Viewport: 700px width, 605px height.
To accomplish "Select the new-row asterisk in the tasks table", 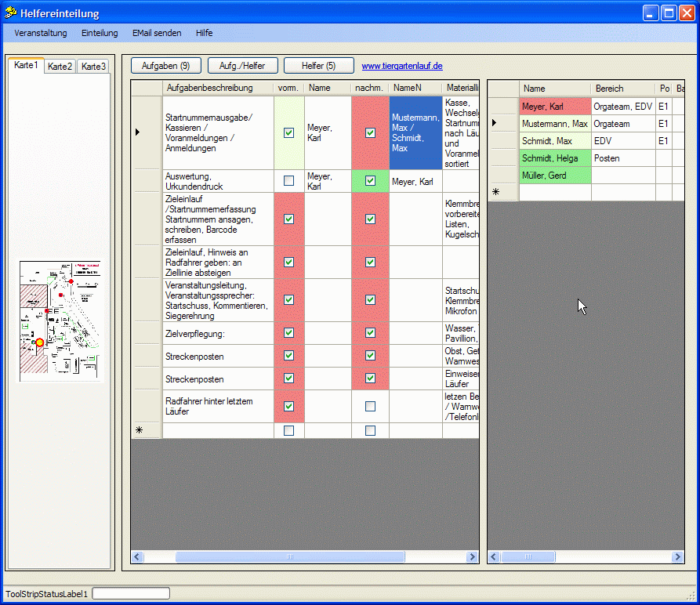I will (x=140, y=430).
